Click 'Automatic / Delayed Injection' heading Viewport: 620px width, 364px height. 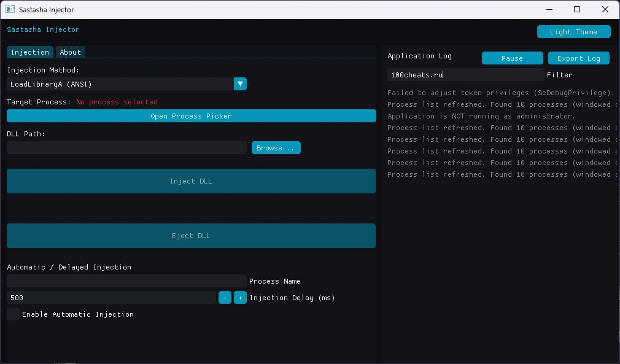pos(69,267)
